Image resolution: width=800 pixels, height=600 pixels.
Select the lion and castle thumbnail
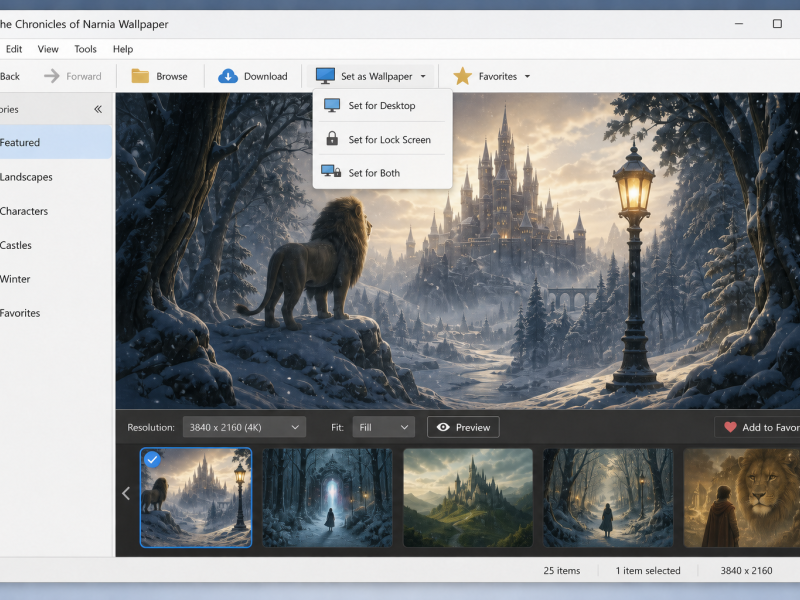coord(196,497)
